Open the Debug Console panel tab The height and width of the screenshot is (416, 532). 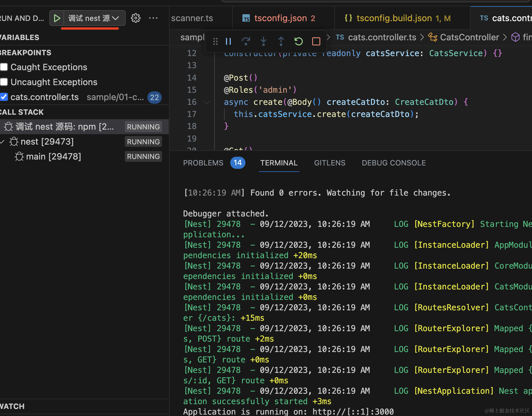393,163
